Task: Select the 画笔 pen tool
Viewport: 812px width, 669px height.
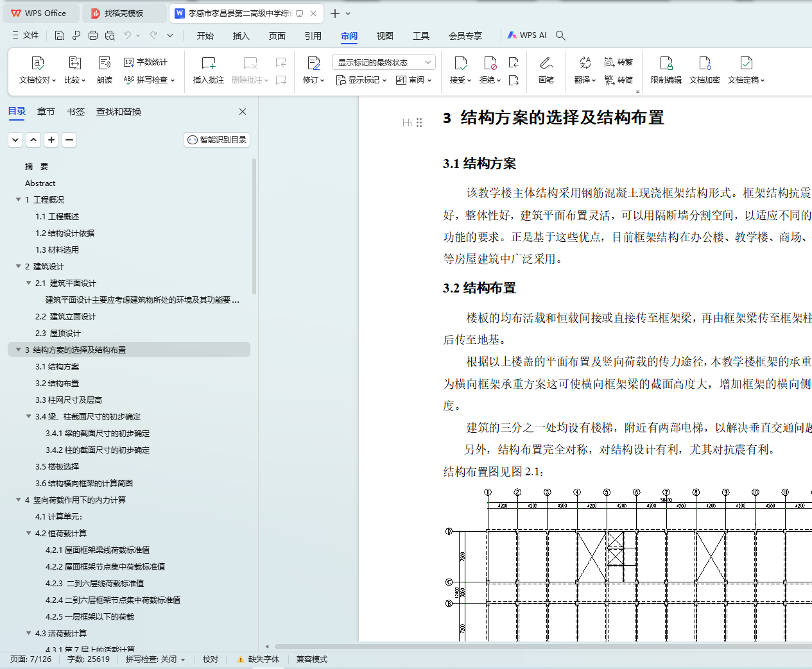Action: coord(546,70)
